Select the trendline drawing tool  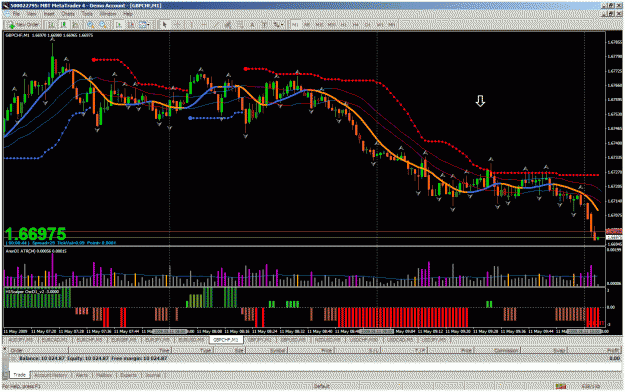216,25
